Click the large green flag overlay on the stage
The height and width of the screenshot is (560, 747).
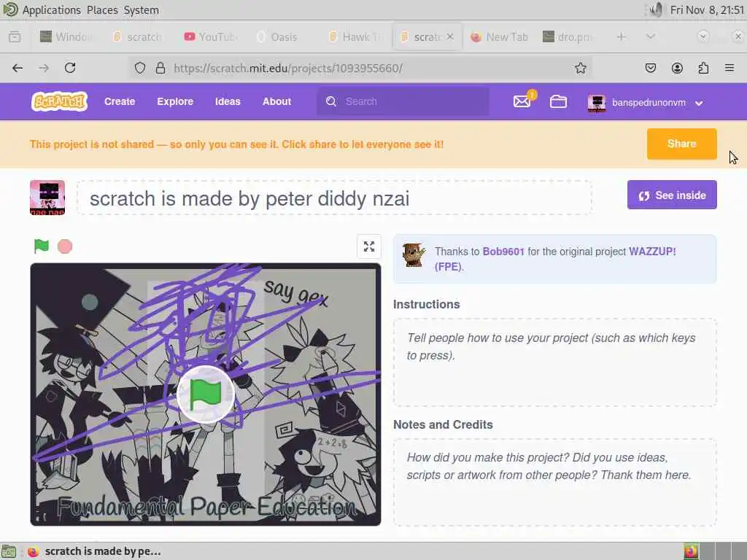click(x=205, y=394)
